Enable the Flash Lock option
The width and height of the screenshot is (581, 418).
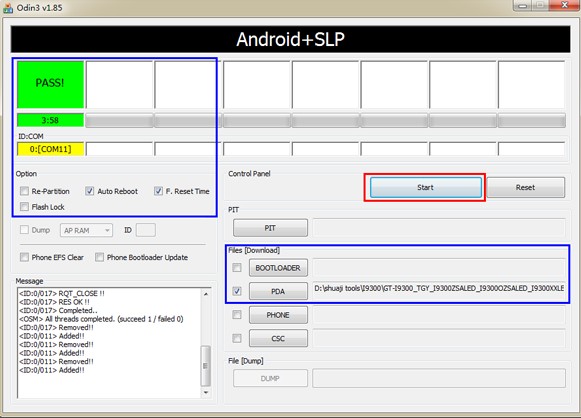tap(24, 207)
